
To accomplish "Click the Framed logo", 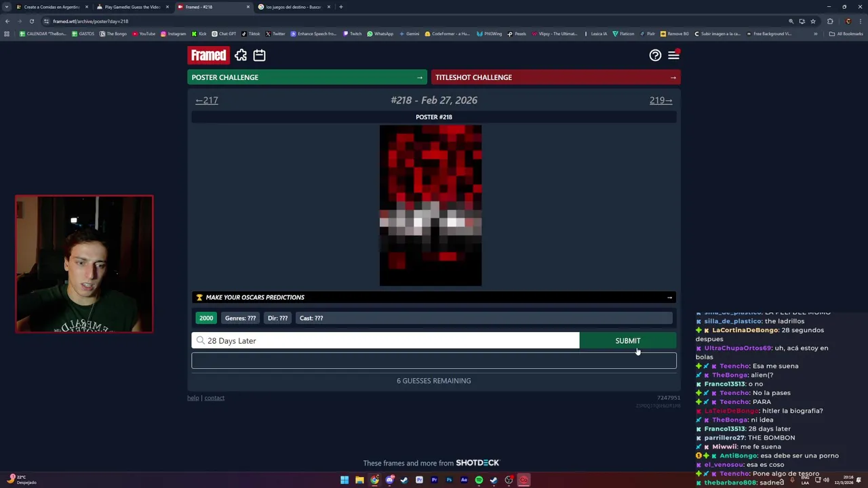I will tap(209, 56).
